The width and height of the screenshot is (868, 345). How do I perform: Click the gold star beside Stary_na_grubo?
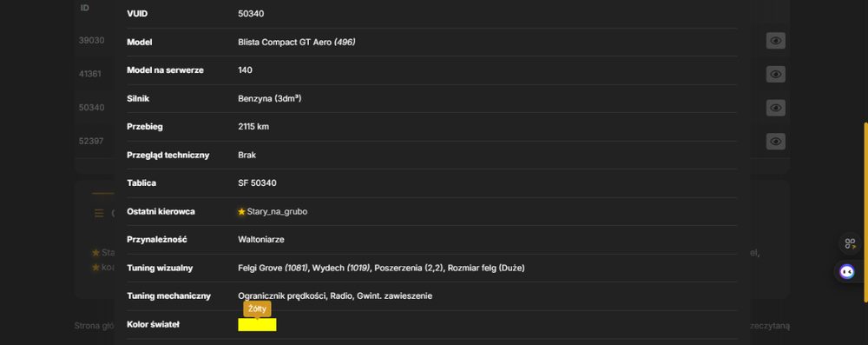click(x=241, y=211)
